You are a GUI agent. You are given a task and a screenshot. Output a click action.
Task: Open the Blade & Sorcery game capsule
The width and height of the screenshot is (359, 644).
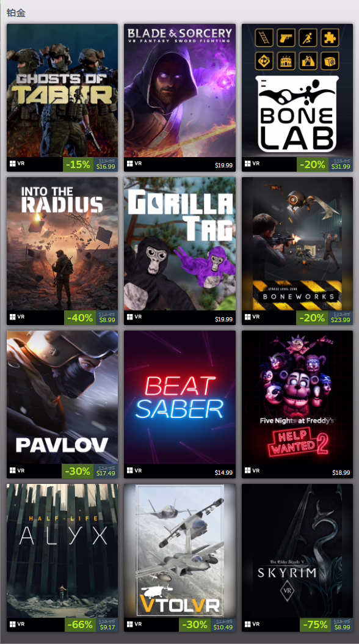click(x=179, y=90)
